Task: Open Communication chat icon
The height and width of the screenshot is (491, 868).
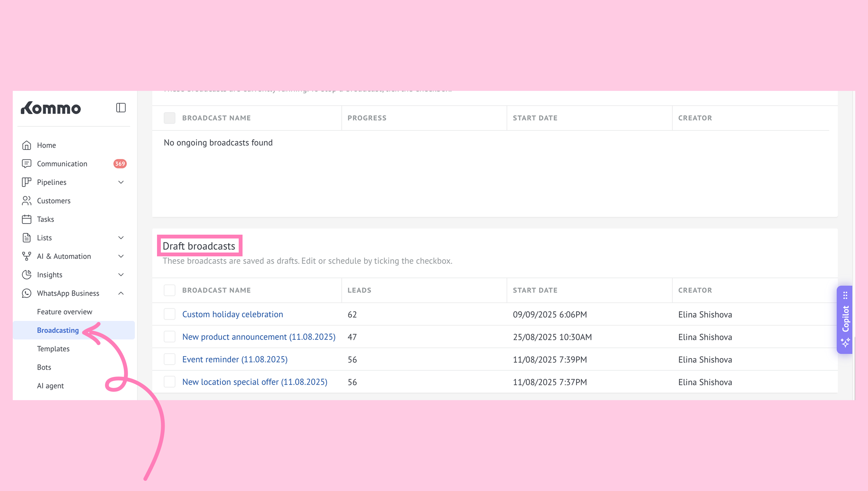Action: tap(27, 164)
